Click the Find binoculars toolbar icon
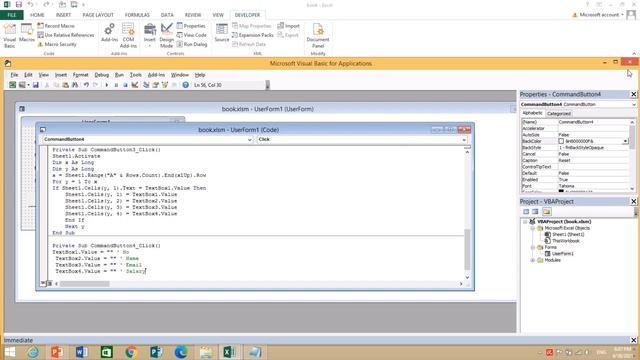Viewport: 640px width, 360px height. tap(75, 85)
